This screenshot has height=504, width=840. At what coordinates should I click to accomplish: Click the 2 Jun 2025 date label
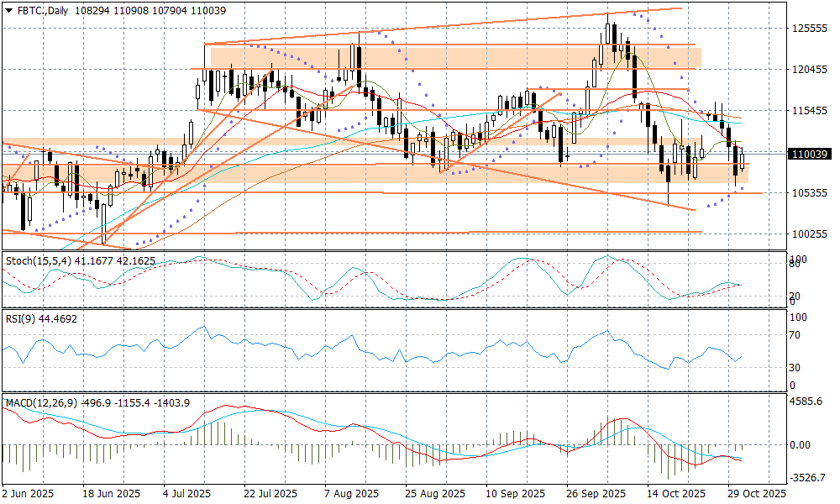click(29, 493)
